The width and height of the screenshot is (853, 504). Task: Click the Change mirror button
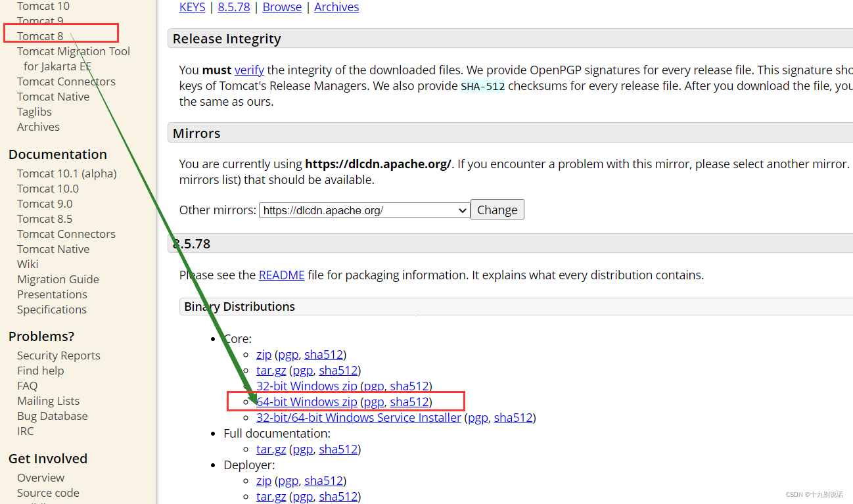tap(497, 210)
